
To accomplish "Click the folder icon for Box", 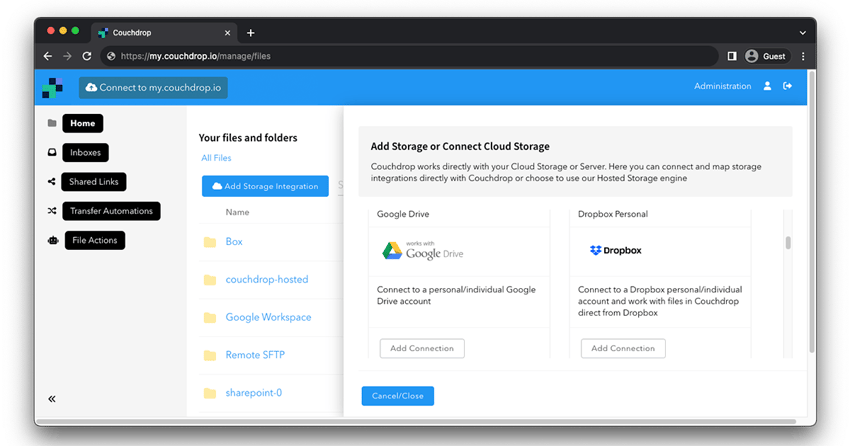I will (210, 242).
